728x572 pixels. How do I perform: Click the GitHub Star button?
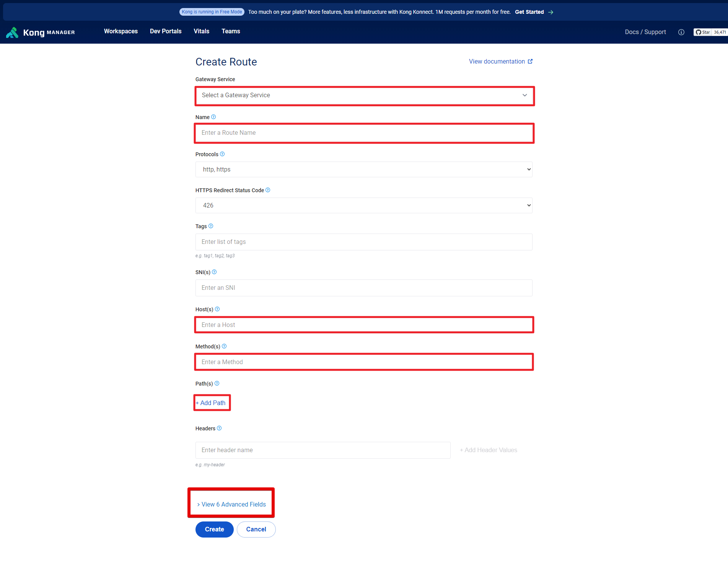click(703, 32)
